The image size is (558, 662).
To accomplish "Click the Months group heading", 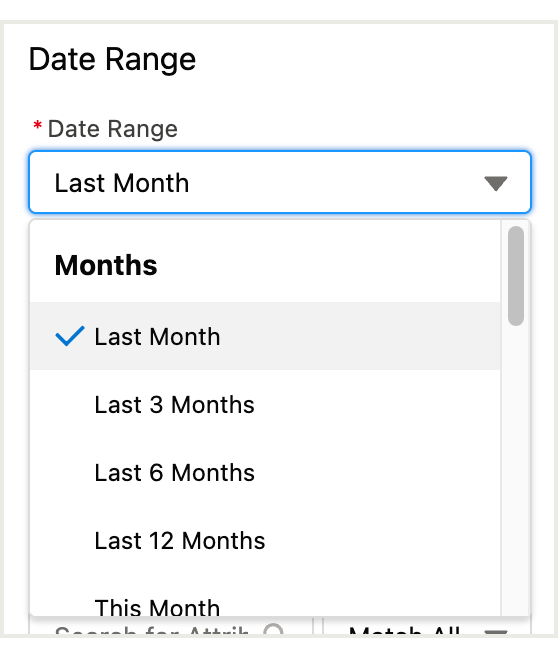I will click(106, 265).
